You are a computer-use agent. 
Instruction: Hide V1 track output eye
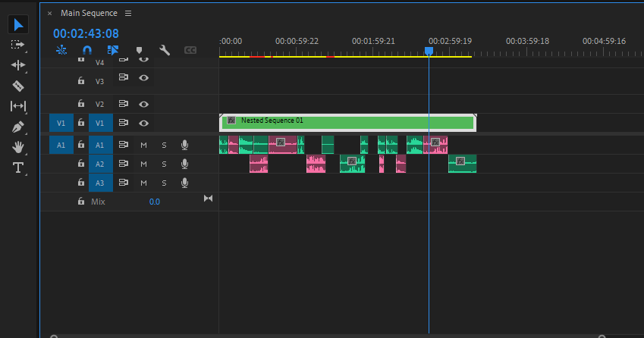(143, 123)
